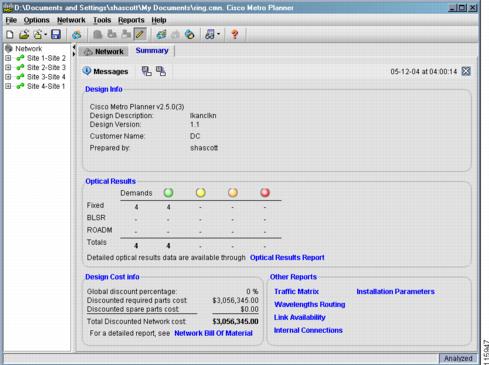Click the orange status indicator in Optical Results

233,192
